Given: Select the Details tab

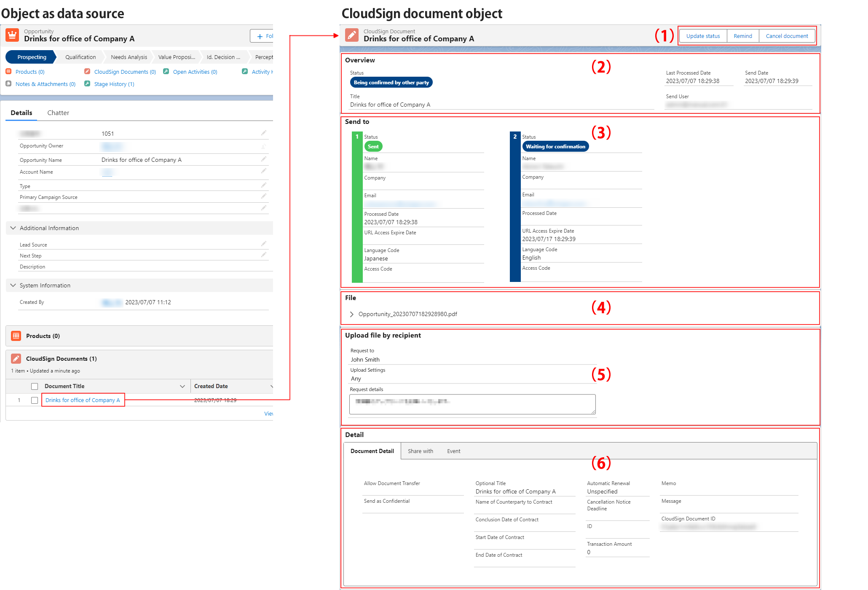Looking at the screenshot, I should (x=21, y=113).
